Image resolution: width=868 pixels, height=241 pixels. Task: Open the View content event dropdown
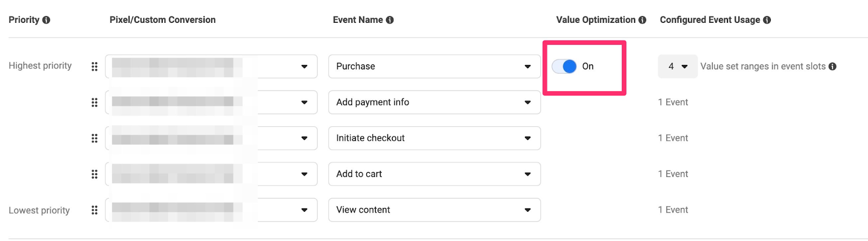click(x=435, y=210)
